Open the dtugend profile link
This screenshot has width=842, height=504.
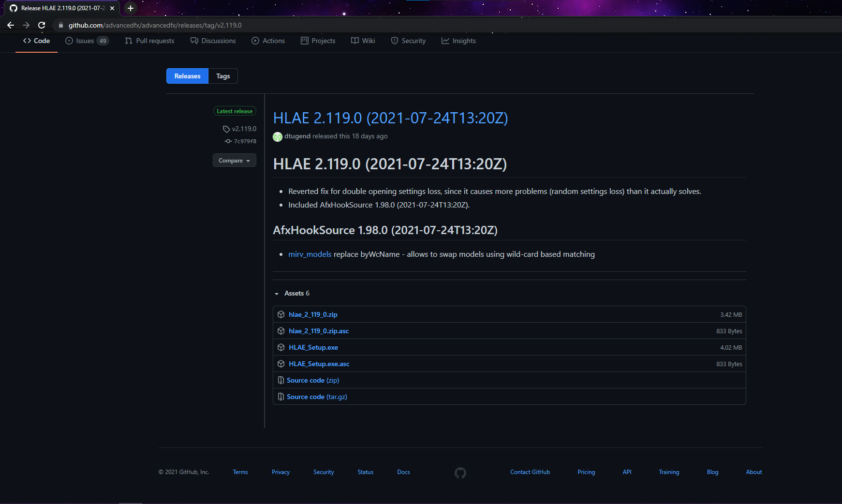pyautogui.click(x=297, y=136)
